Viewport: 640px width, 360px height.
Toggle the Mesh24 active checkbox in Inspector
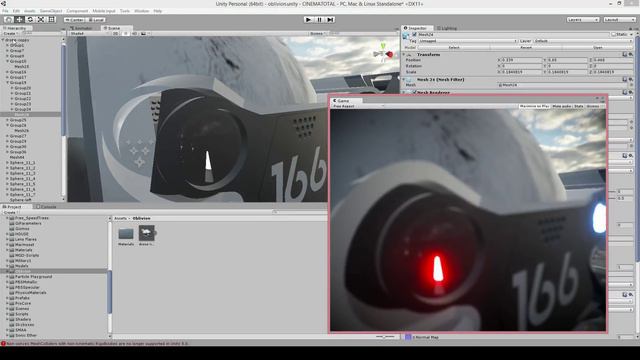coord(414,35)
